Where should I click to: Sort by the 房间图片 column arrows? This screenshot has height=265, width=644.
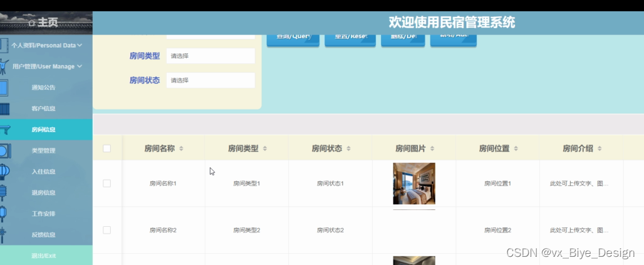coord(432,148)
